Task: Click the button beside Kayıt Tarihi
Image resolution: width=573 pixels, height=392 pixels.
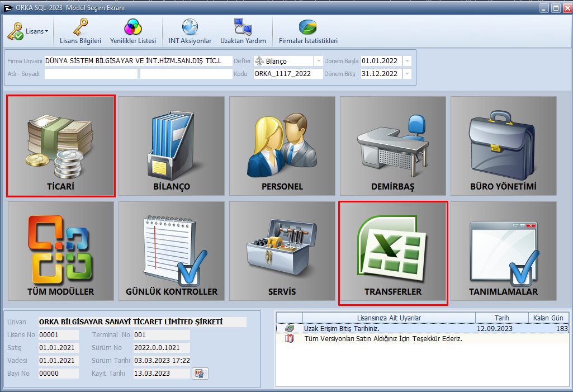Action: (200, 373)
